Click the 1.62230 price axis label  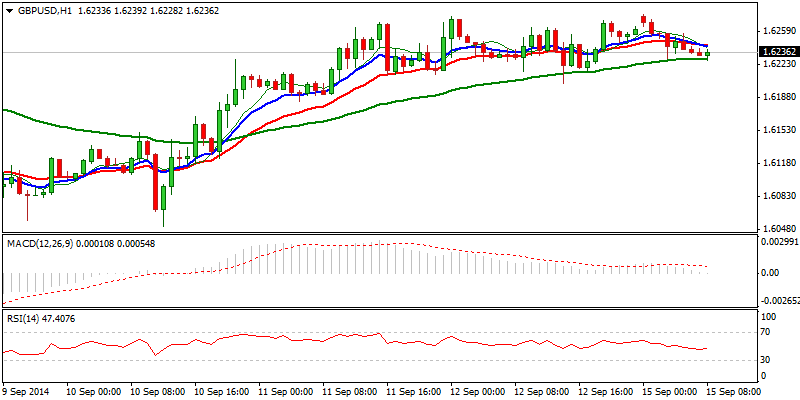778,64
